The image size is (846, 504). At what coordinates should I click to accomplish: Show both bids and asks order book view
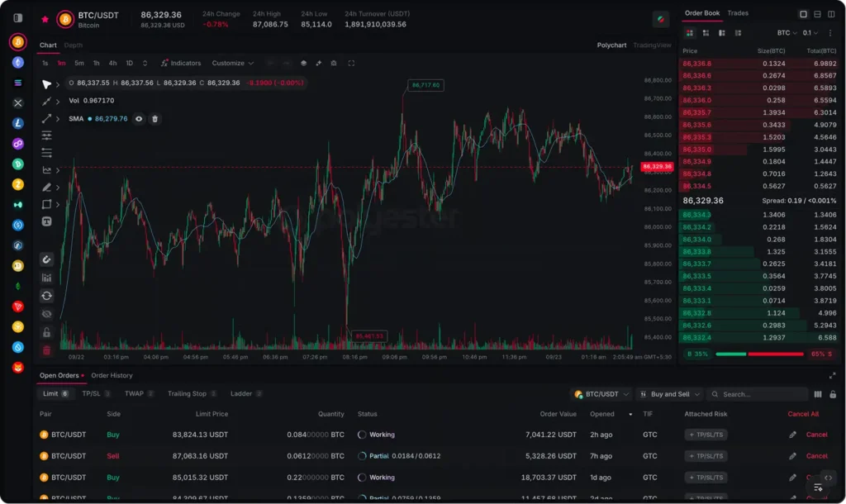click(x=690, y=33)
